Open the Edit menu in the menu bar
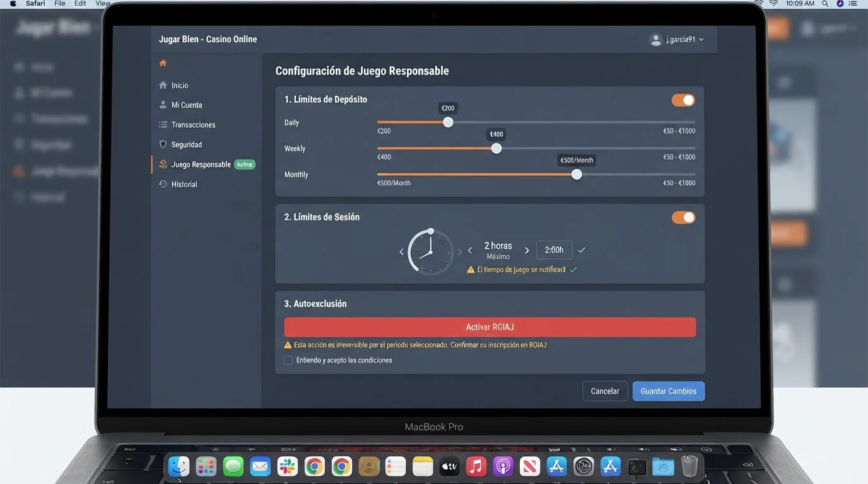The height and width of the screenshot is (484, 868). pos(80,4)
